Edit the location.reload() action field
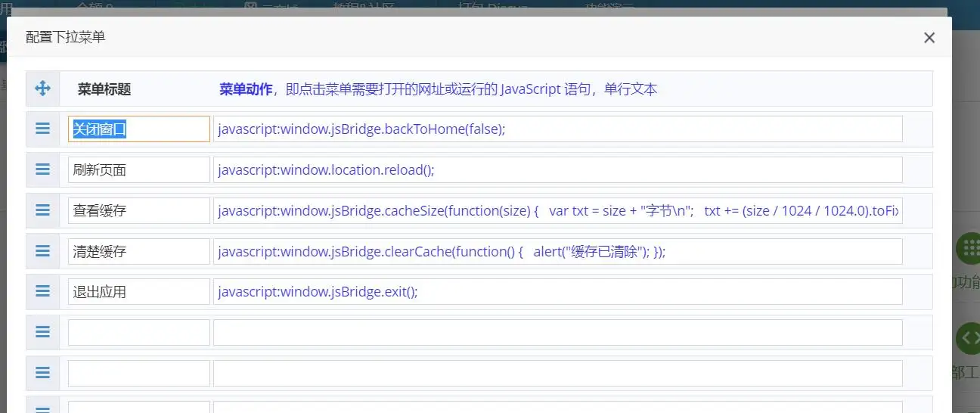980x413 pixels. [x=558, y=169]
